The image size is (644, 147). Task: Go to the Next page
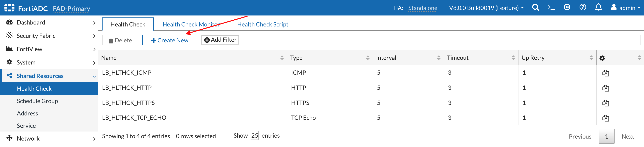tap(627, 137)
